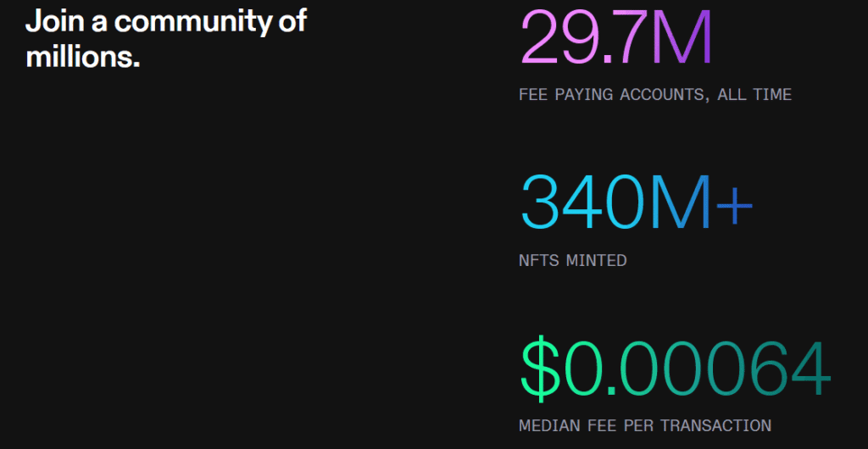
Task: Click the dollar sign in $0.00064
Action: [541, 369]
